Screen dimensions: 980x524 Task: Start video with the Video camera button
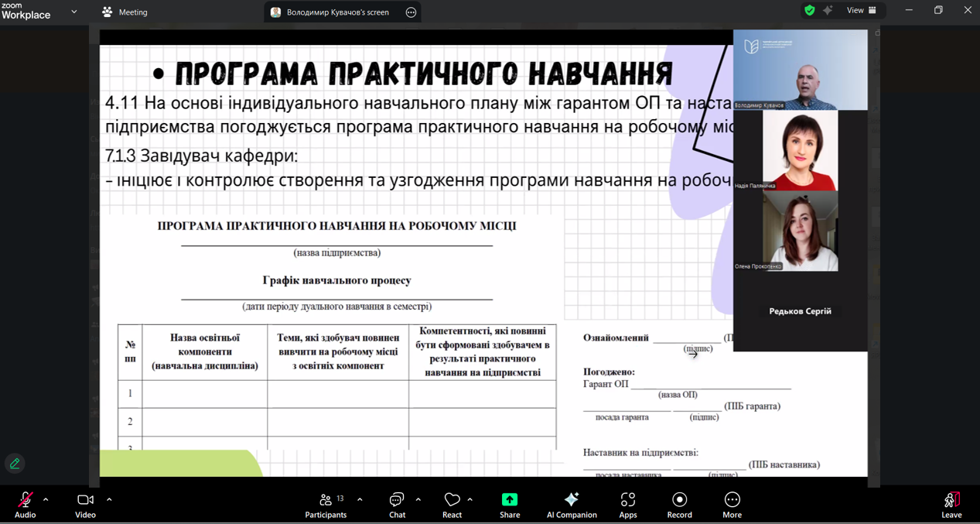tap(85, 505)
